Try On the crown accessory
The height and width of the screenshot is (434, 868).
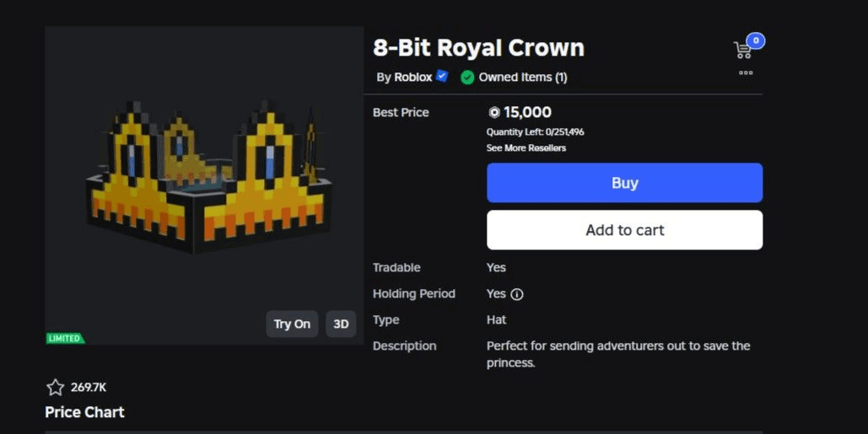[292, 324]
